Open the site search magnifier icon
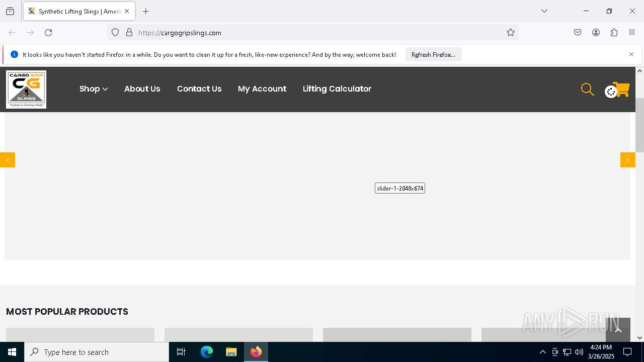The image size is (644, 362). click(587, 89)
